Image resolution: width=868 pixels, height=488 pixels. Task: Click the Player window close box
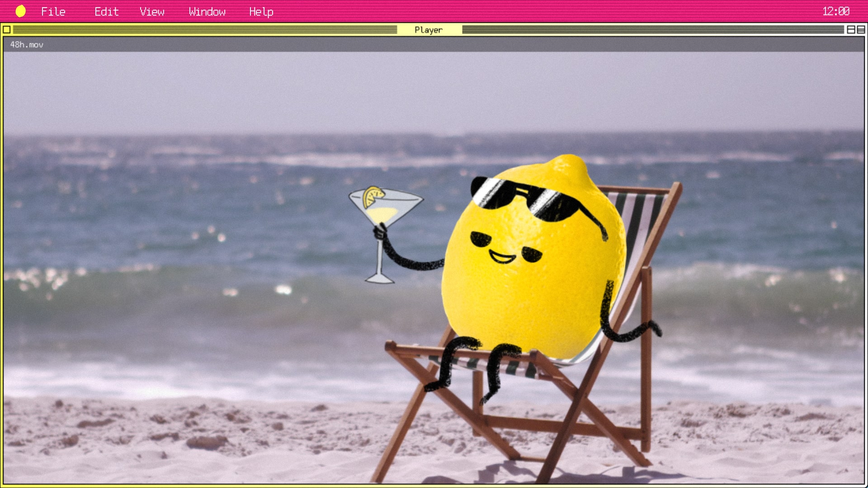click(7, 30)
